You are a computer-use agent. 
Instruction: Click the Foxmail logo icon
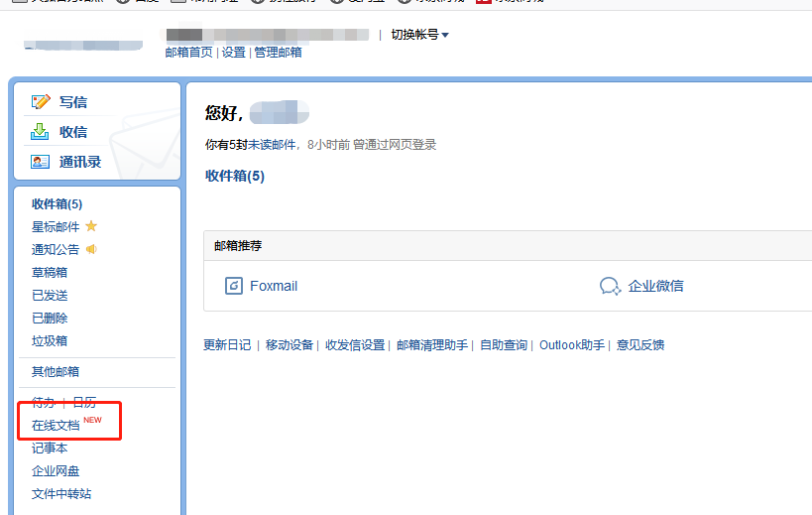[234, 286]
